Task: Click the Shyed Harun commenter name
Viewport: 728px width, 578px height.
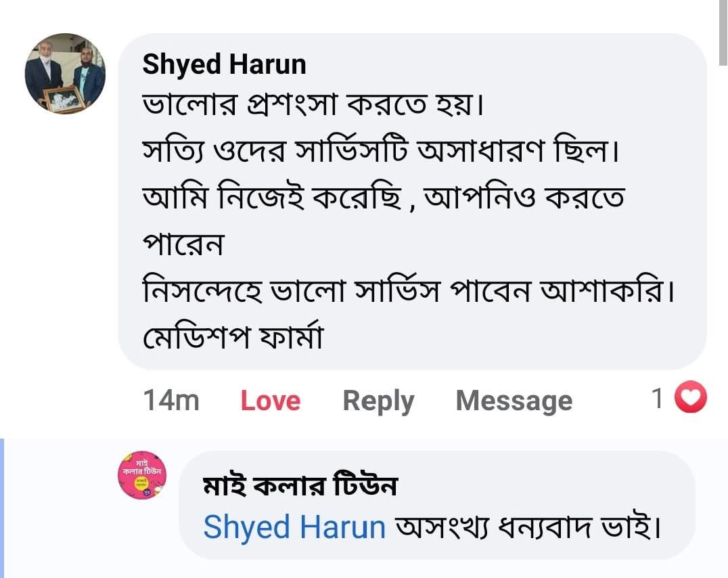Action: click(224, 64)
